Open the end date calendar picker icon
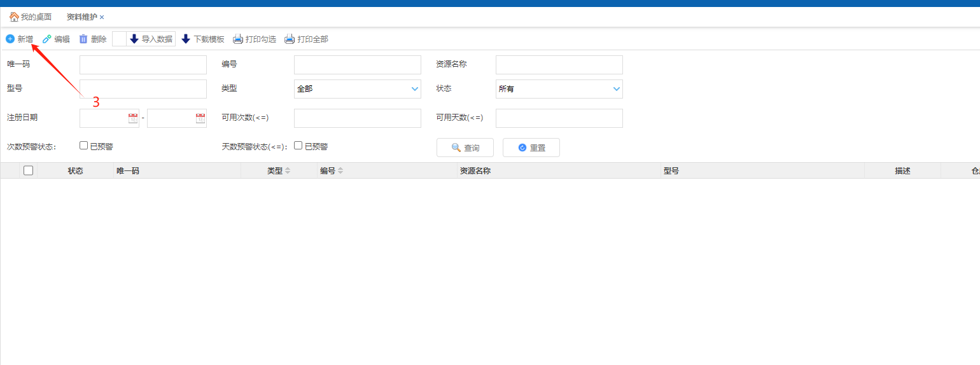This screenshot has height=365, width=980. 200,118
